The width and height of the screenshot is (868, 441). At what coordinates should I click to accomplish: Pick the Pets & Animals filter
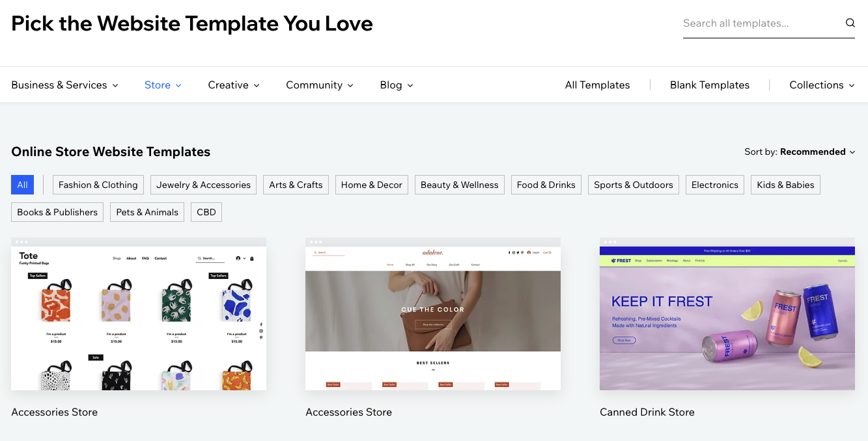click(147, 212)
